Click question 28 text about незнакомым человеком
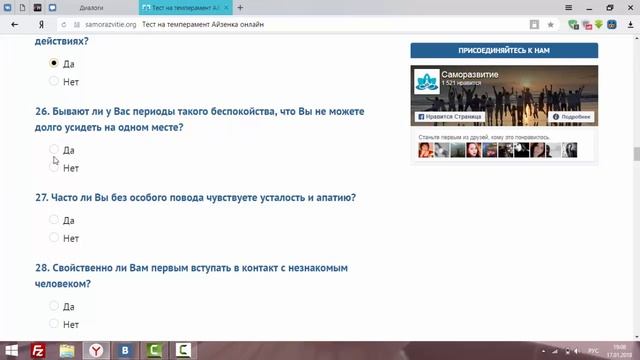This screenshot has width=640, height=360. tap(191, 276)
